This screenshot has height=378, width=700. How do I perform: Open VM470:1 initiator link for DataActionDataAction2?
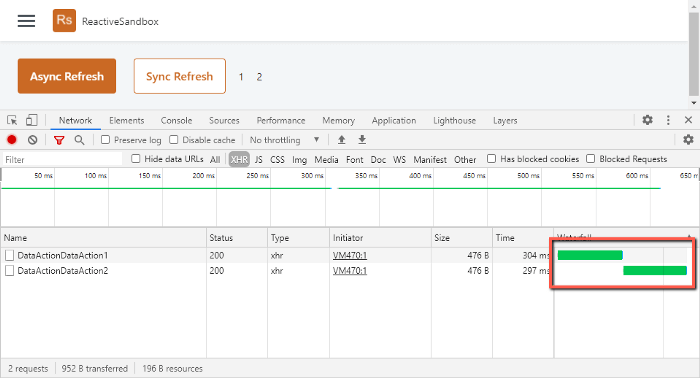350,270
